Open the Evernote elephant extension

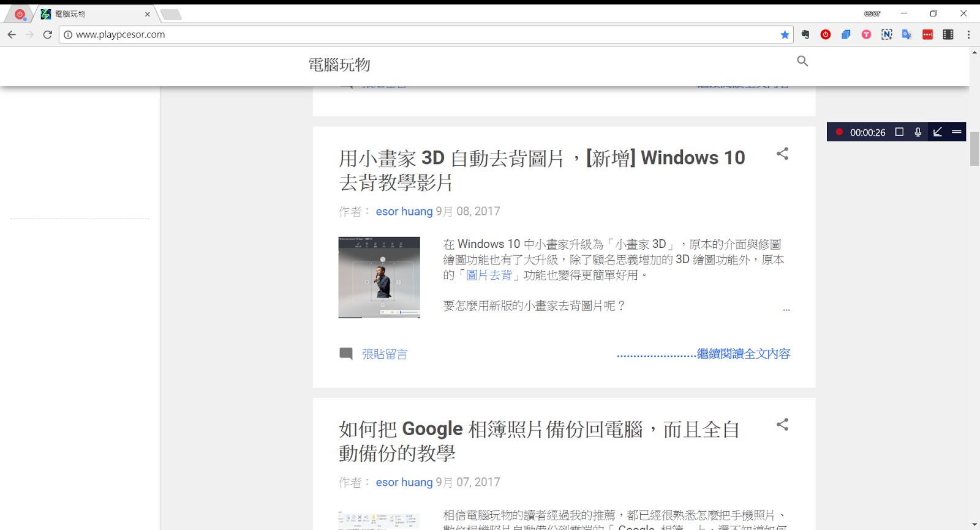tap(805, 35)
